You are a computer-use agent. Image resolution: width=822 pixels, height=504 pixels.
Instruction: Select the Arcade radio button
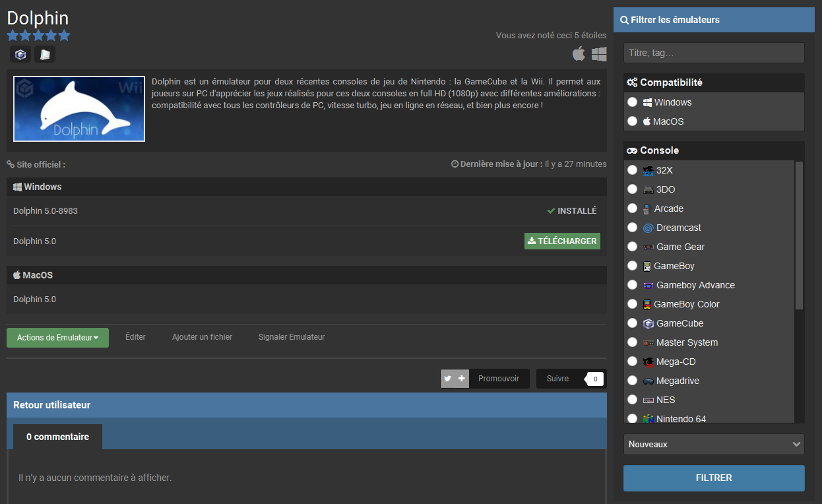coord(632,208)
